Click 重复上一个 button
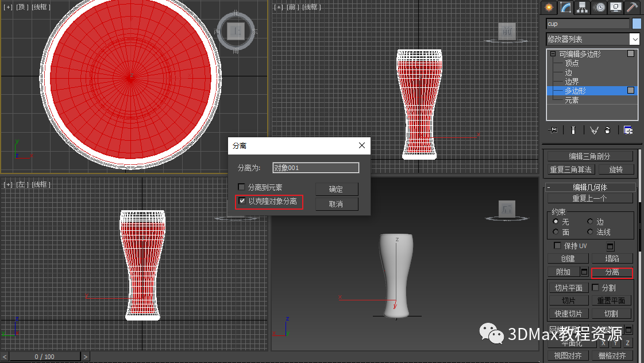Image resolution: width=644 pixels, height=363 pixels. (x=590, y=198)
